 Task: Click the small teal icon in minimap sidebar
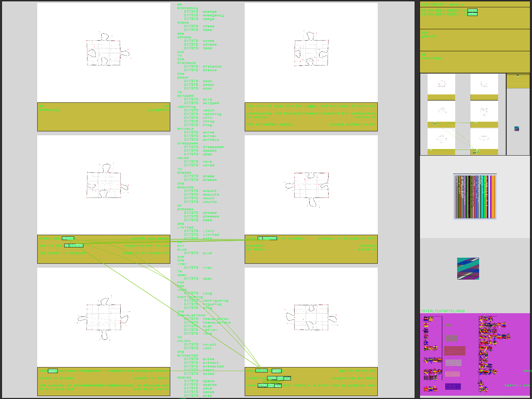tap(516, 129)
